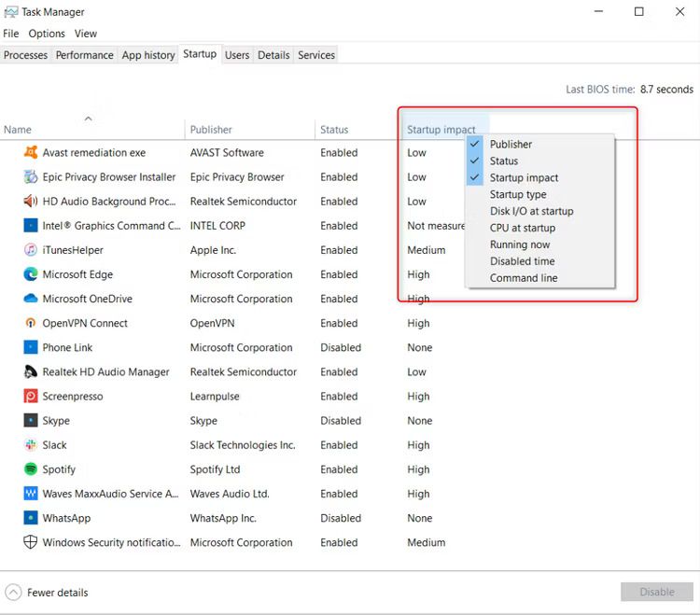Select the Startup tab
This screenshot has height=615, width=700.
tap(200, 54)
